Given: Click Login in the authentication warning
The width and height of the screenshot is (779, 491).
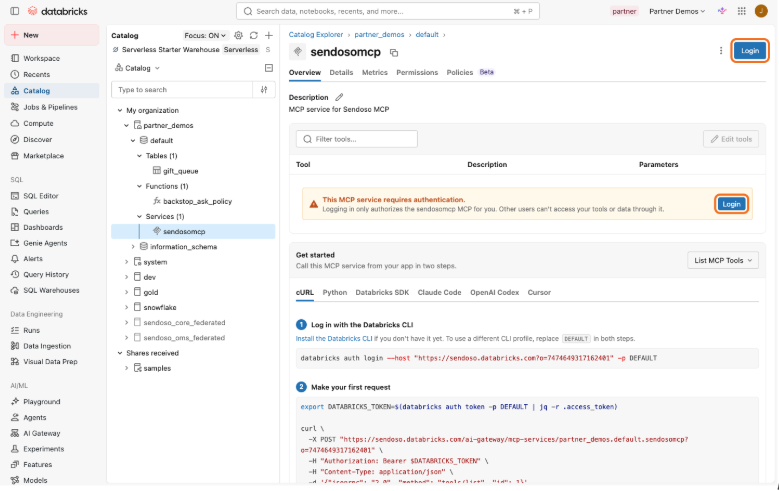Looking at the screenshot, I should [x=731, y=204].
